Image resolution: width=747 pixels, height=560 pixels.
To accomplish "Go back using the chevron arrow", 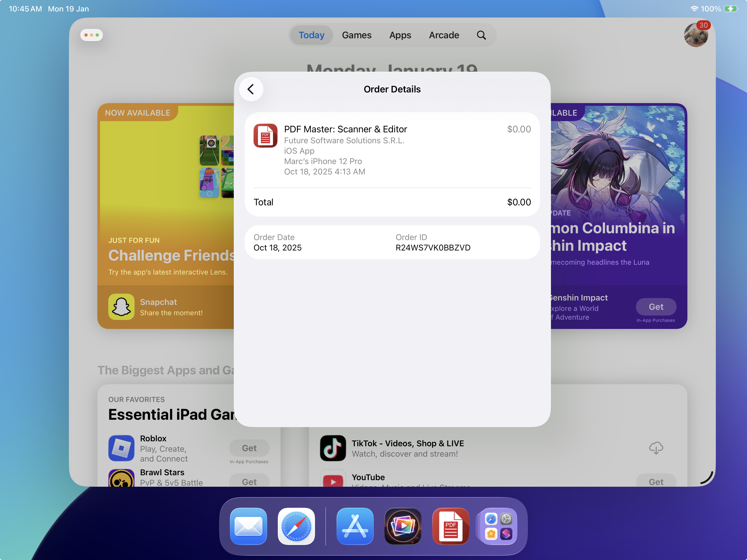I will pyautogui.click(x=251, y=89).
